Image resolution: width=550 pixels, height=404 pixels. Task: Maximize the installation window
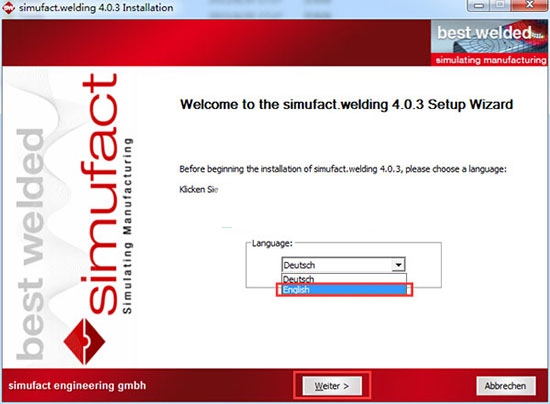point(501,6)
